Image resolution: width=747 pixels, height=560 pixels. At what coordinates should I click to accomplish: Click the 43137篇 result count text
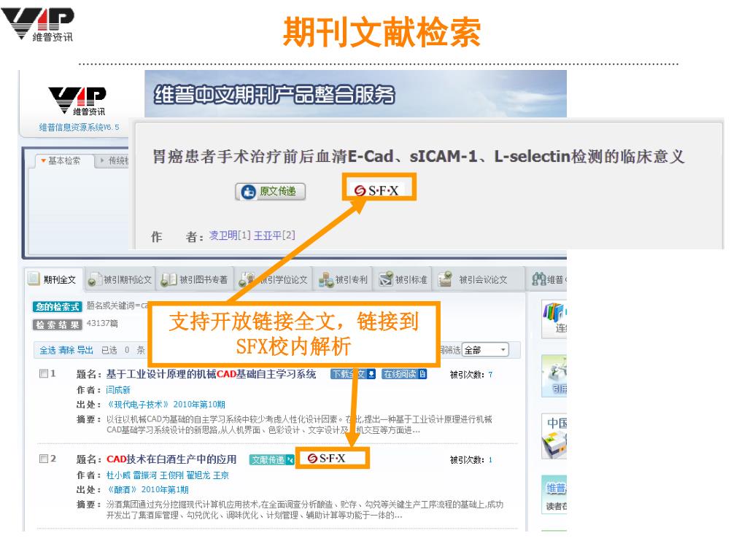[102, 323]
